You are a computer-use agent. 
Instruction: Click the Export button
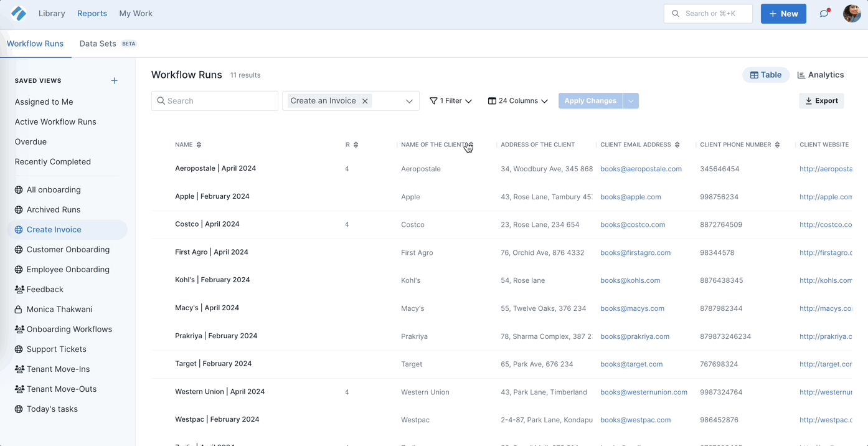pos(821,101)
